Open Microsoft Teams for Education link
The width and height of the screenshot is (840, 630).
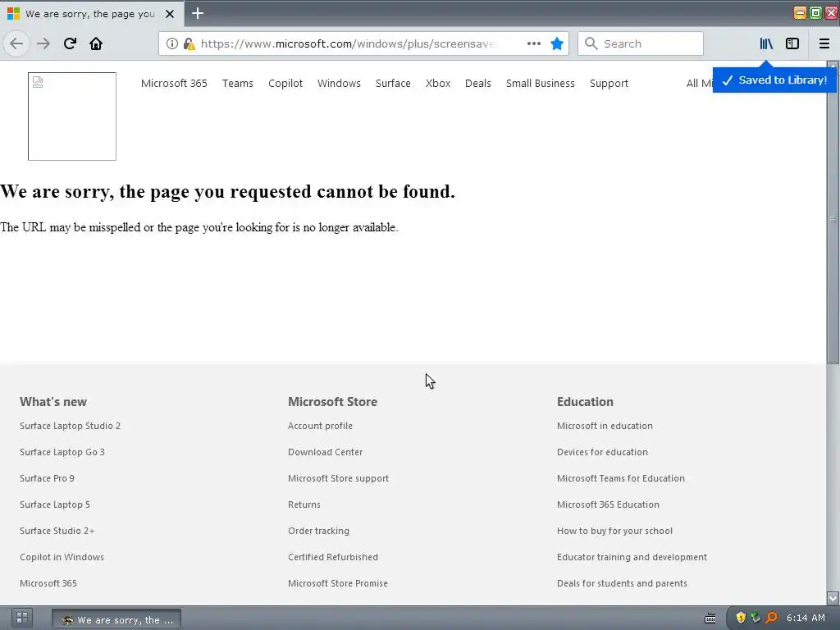click(621, 478)
